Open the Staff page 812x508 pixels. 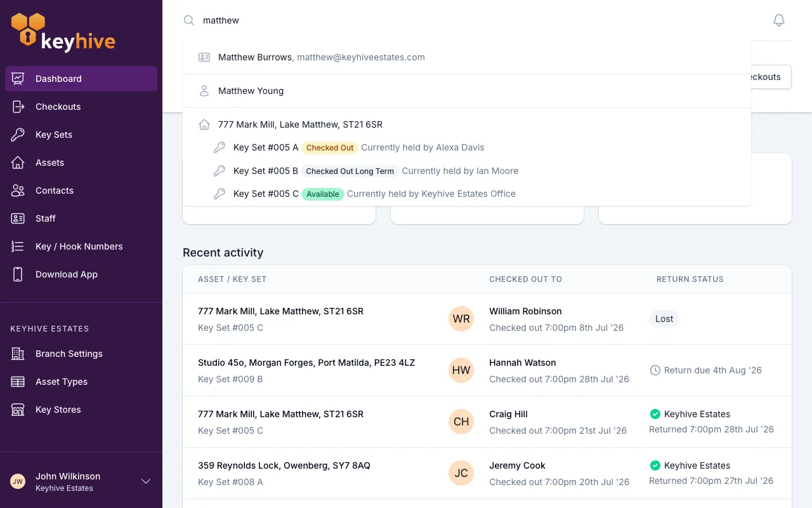coord(81,218)
